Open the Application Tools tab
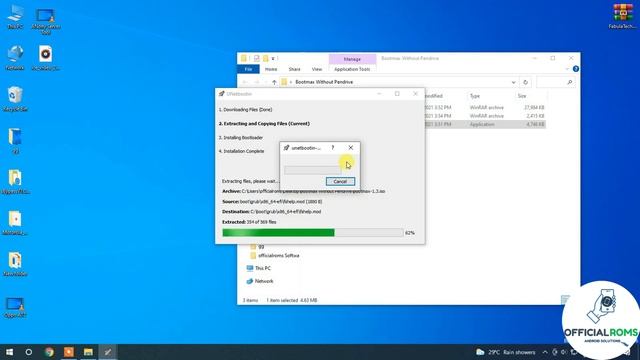Screen dimensions: 640x360 [352, 69]
